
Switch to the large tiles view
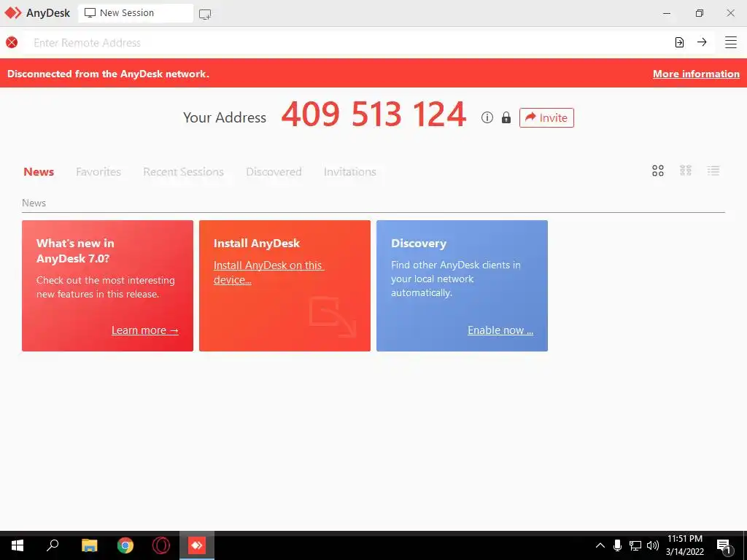coord(658,171)
